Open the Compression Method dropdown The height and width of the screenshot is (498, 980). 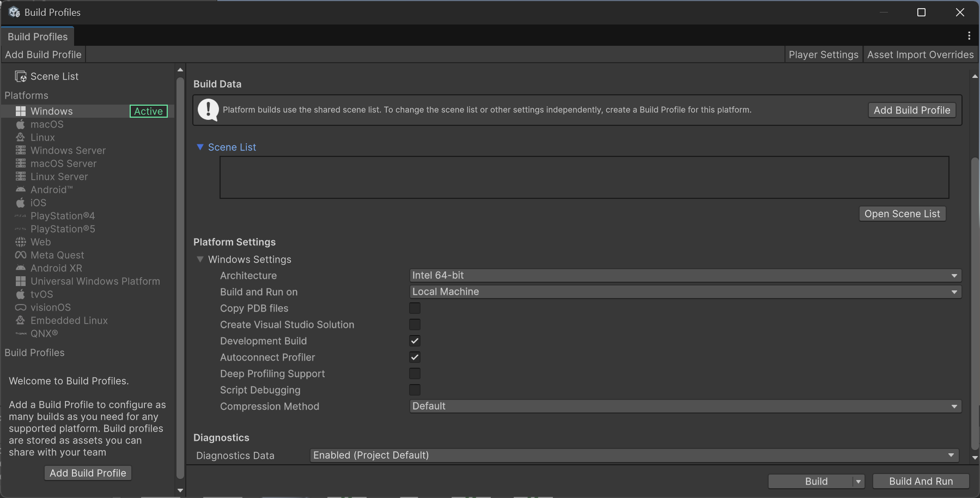(685, 406)
